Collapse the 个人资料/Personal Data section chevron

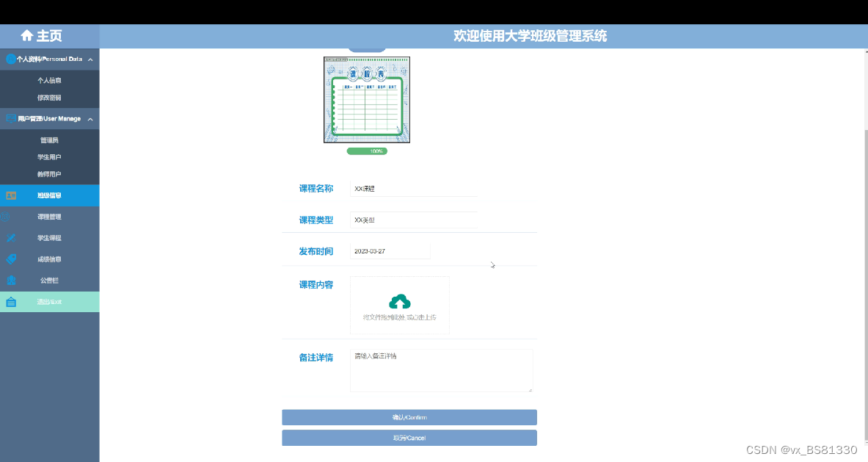click(90, 59)
